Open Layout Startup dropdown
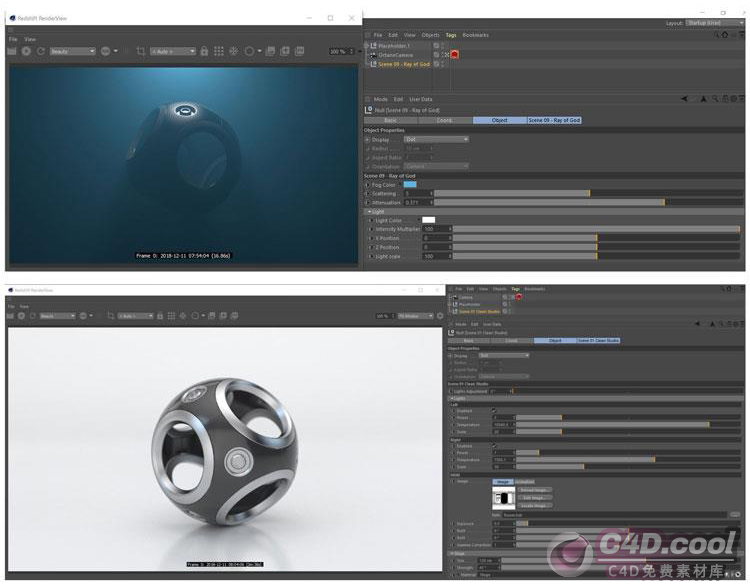 [715, 22]
